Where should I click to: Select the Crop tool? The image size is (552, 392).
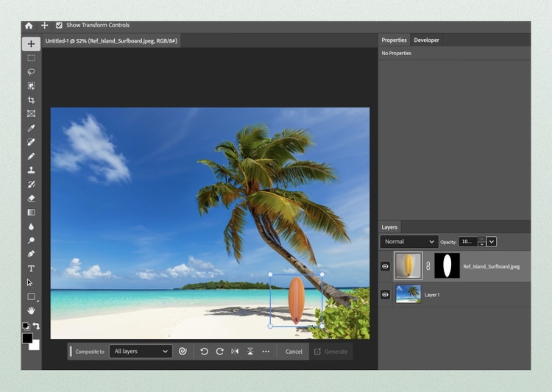(x=32, y=100)
